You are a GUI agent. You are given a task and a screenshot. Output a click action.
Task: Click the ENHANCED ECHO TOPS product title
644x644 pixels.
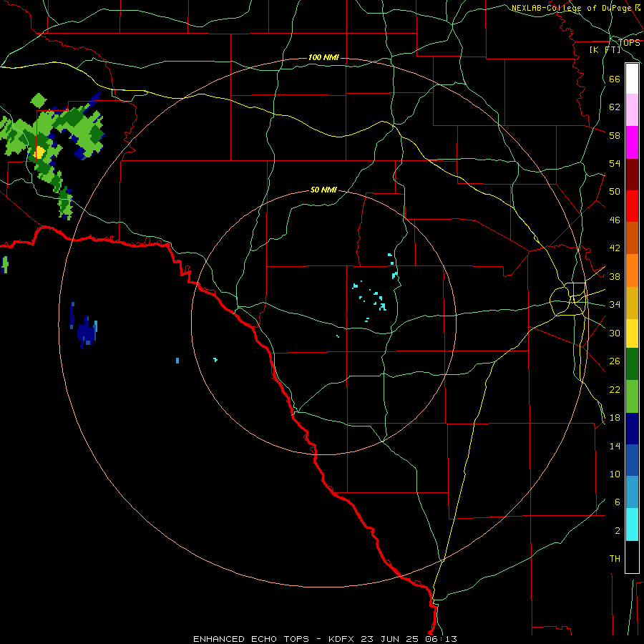coord(251,639)
